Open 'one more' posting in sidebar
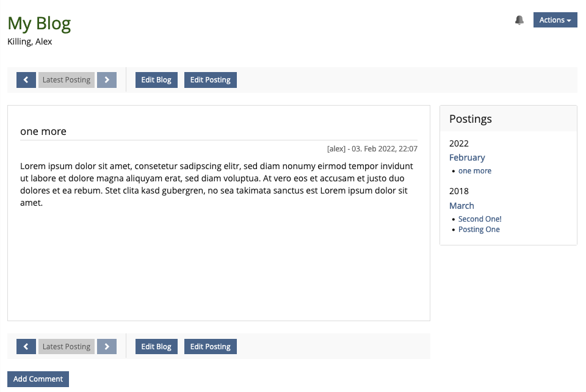The image size is (586, 392). (474, 171)
